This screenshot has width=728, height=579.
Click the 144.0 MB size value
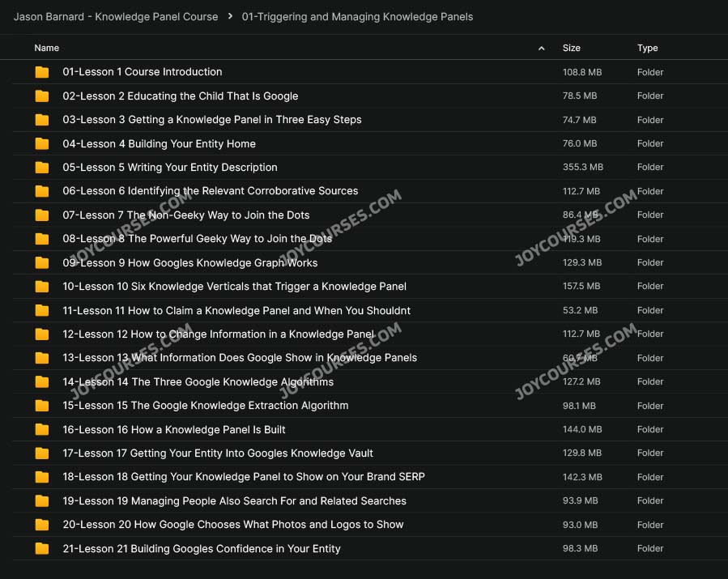click(x=582, y=429)
